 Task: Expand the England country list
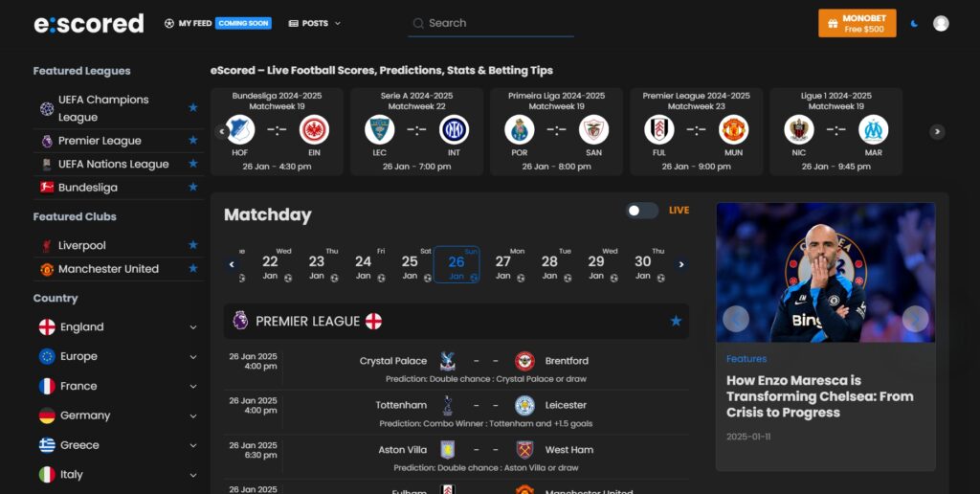(x=193, y=327)
